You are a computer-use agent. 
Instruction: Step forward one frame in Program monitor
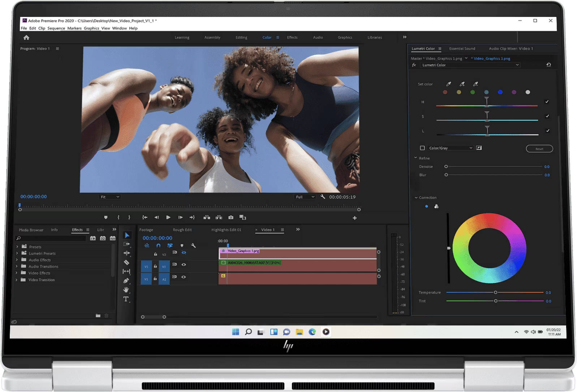180,217
